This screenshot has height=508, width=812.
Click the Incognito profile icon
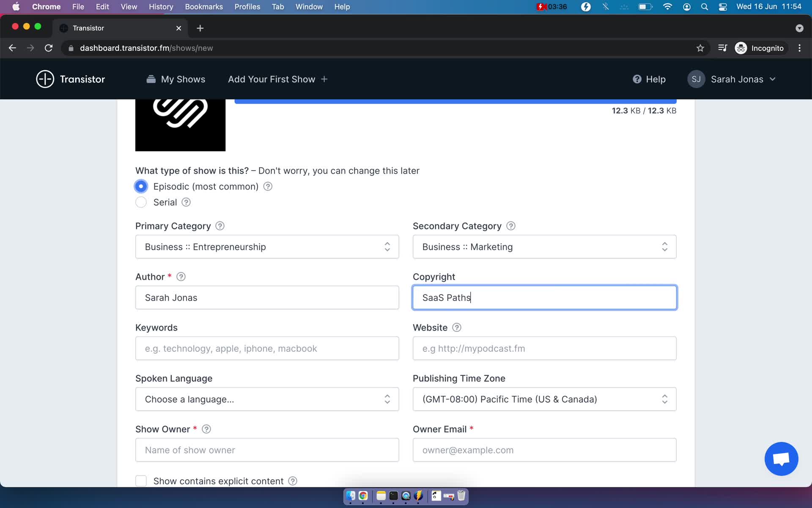[x=741, y=48]
